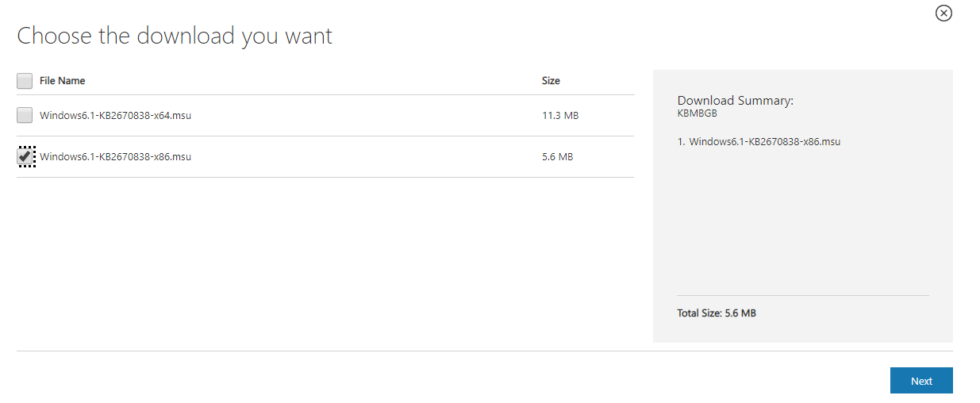Click the 5.6 MB size in file row
The image size is (980, 403).
[x=557, y=157]
